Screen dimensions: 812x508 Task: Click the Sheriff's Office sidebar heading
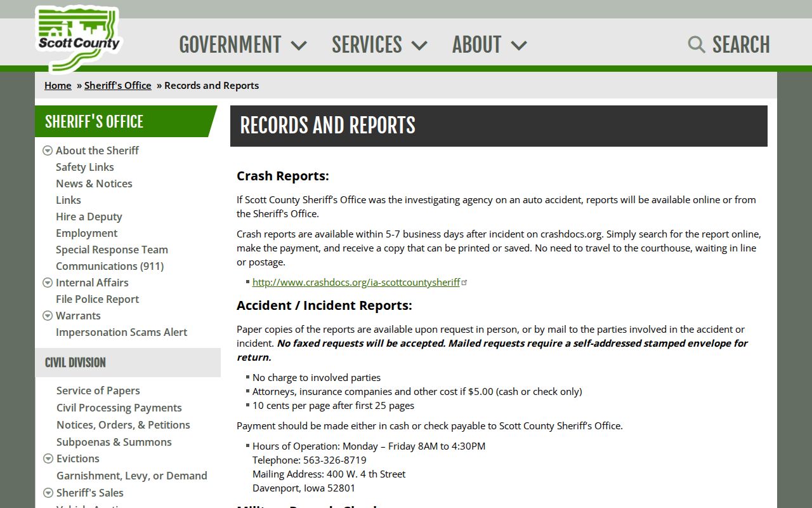94,121
